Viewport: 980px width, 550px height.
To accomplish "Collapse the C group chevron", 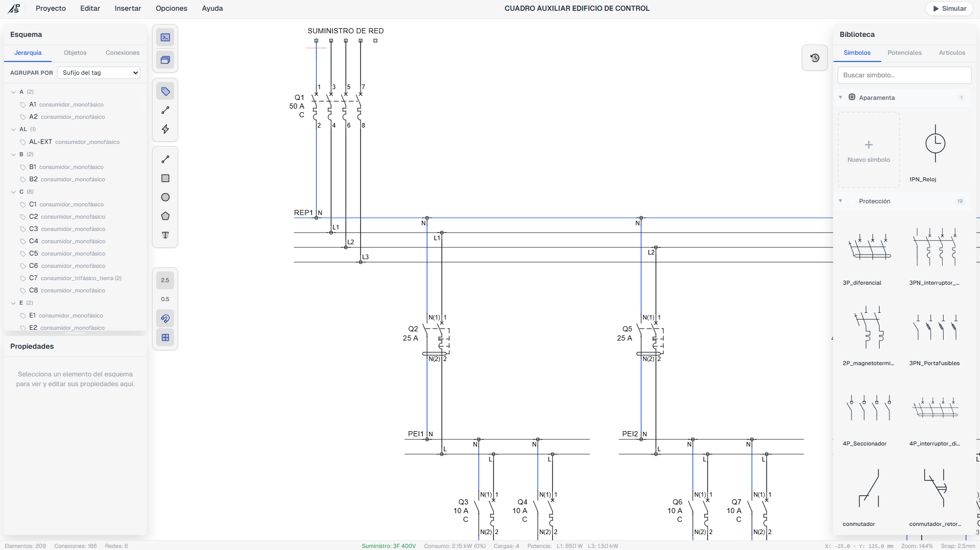I will click(13, 192).
